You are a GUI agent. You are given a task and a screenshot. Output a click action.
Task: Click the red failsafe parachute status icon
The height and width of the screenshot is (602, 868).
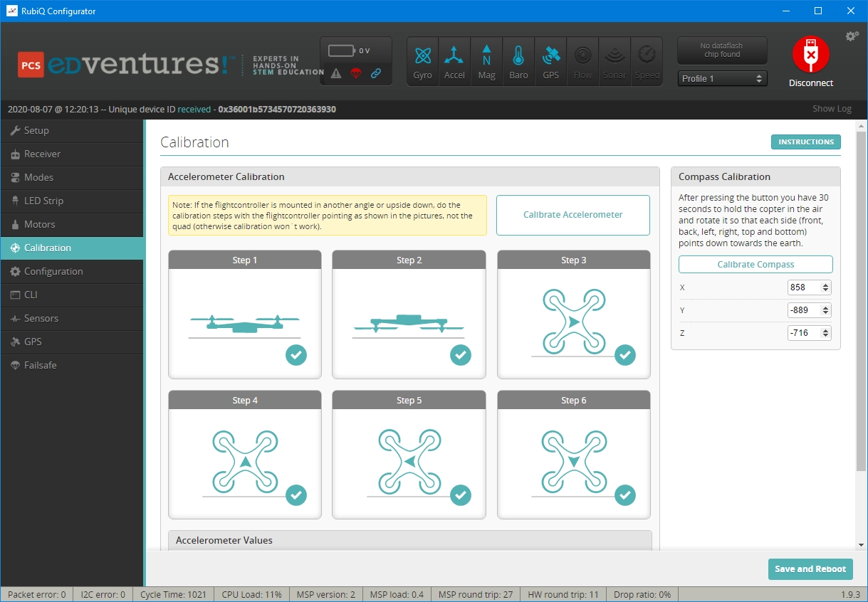click(356, 73)
